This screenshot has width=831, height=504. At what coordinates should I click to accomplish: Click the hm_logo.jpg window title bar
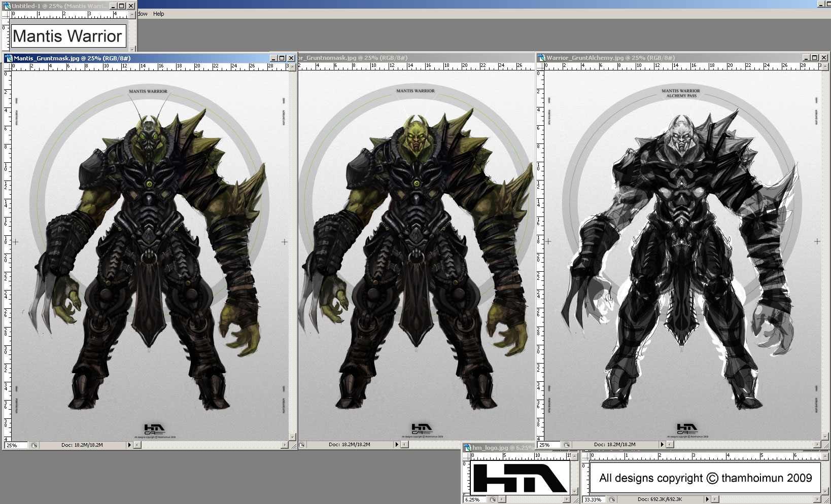pos(498,448)
